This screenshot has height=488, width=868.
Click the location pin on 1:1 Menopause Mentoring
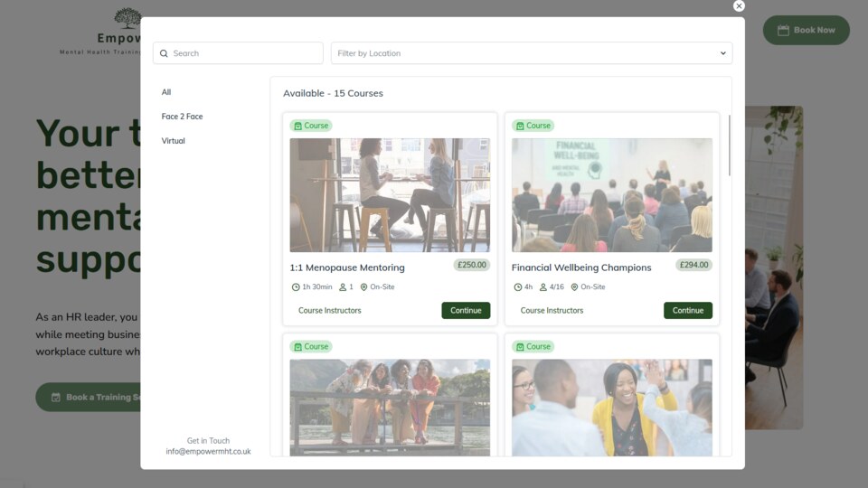[364, 287]
